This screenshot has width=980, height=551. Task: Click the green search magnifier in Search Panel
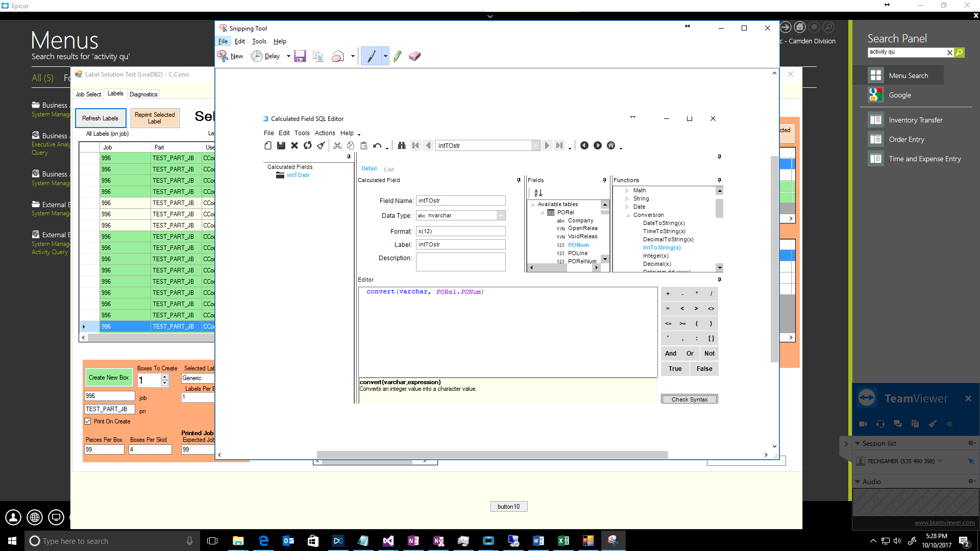pos(960,52)
